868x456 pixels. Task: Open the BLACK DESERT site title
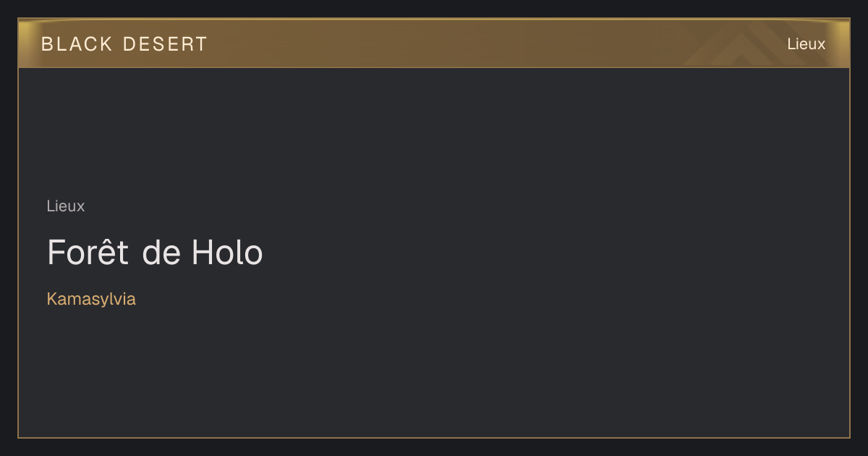click(124, 44)
